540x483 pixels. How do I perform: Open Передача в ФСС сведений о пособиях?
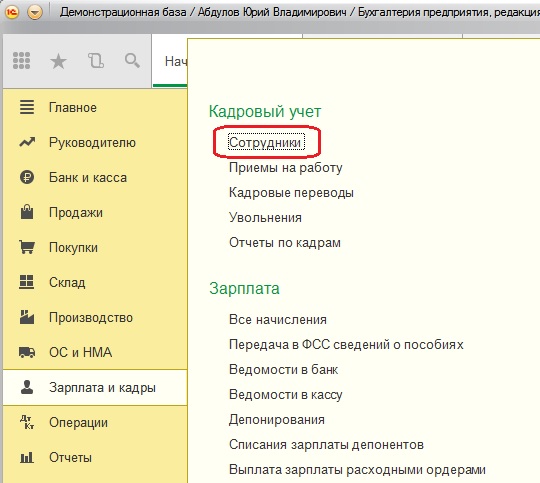tap(346, 345)
